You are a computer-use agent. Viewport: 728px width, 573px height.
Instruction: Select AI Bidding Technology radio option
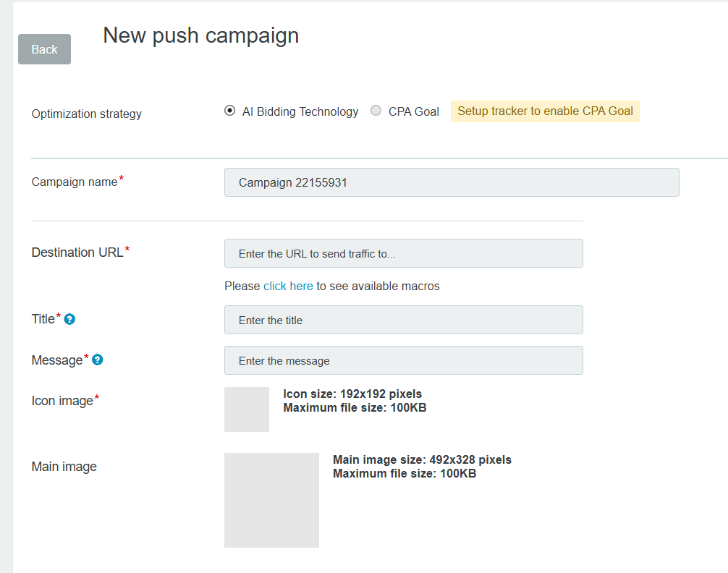point(230,111)
